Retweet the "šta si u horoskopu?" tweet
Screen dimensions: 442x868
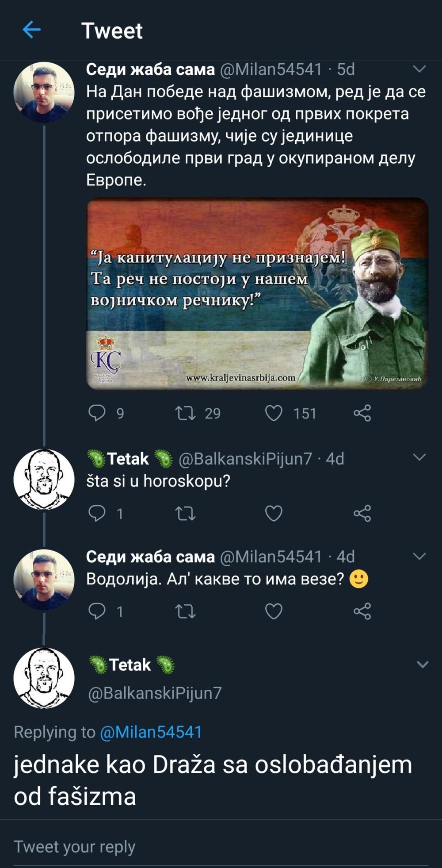186,513
